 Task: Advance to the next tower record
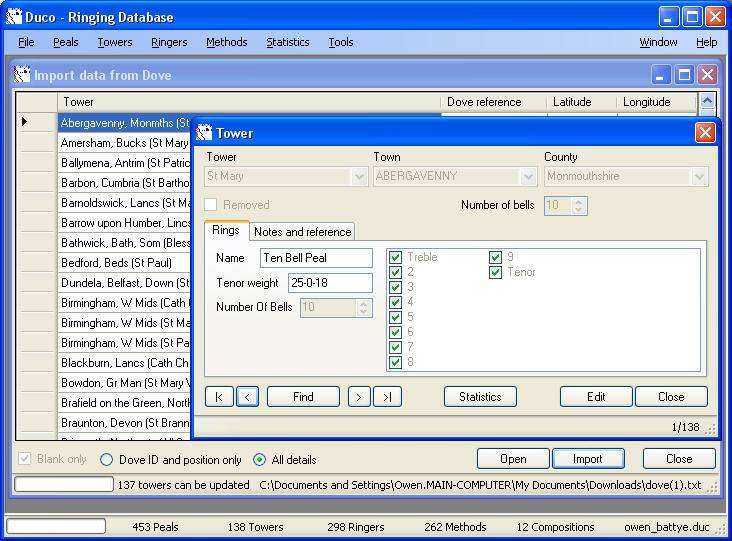tap(359, 397)
